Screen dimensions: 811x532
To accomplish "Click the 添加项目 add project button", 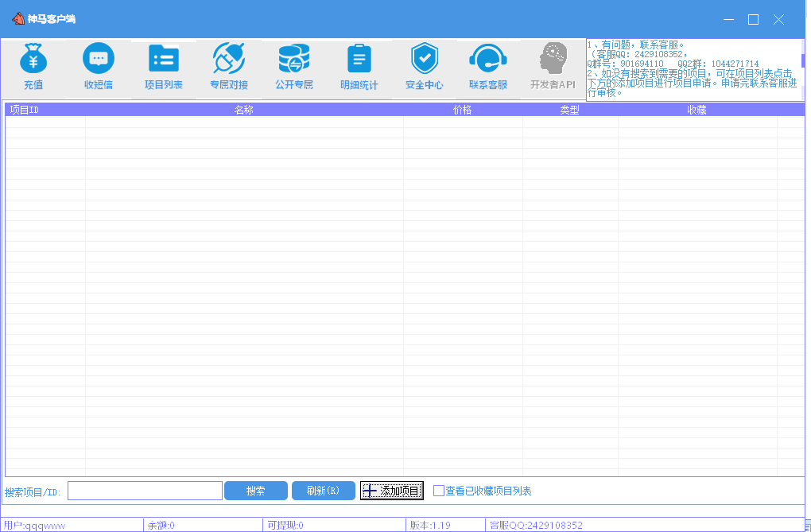I will [392, 491].
